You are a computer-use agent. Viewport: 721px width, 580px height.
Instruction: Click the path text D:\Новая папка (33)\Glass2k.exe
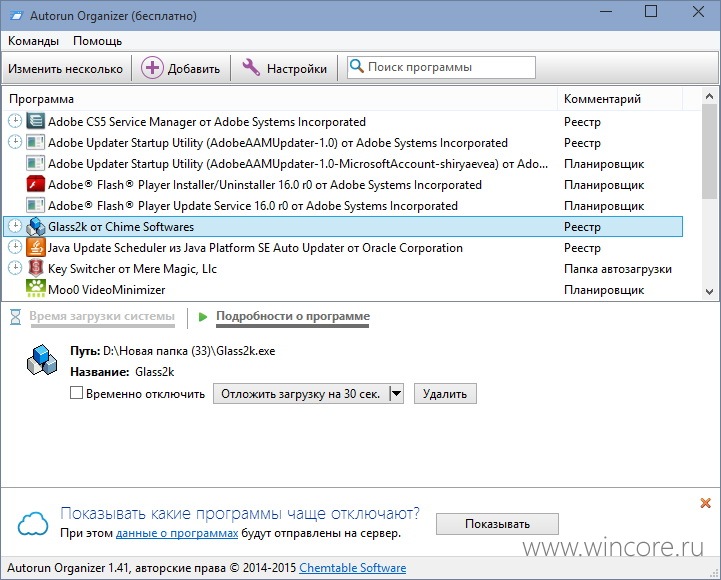click(189, 351)
